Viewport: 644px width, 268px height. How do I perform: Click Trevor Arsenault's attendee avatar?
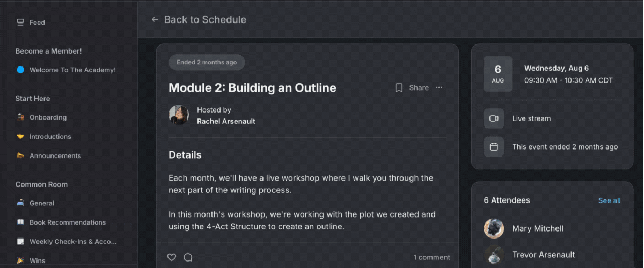[494, 255]
